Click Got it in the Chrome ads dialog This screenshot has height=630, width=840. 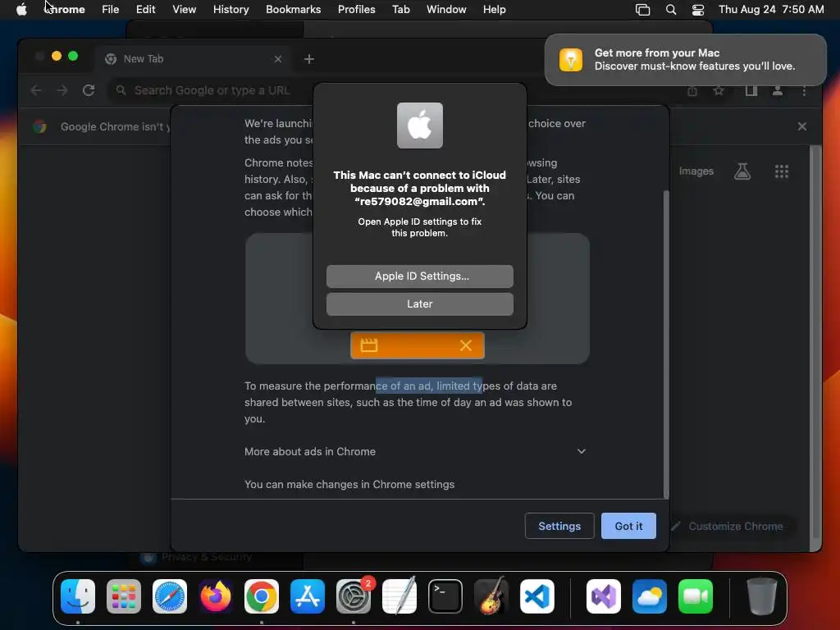point(628,526)
